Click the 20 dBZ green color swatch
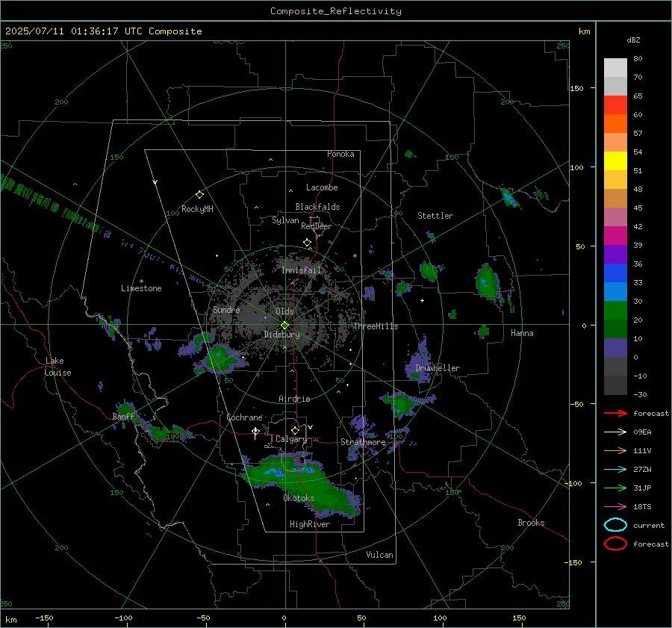The image size is (672, 628). pos(615,310)
